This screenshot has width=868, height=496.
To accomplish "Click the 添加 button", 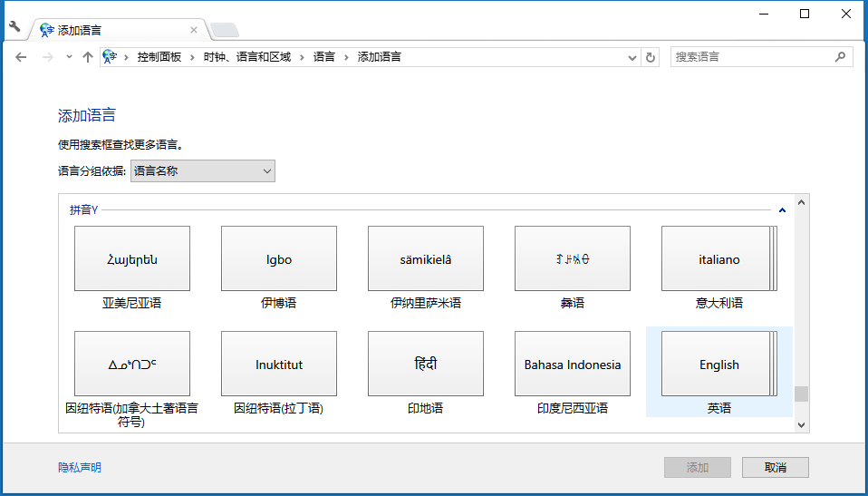I will pyautogui.click(x=698, y=467).
